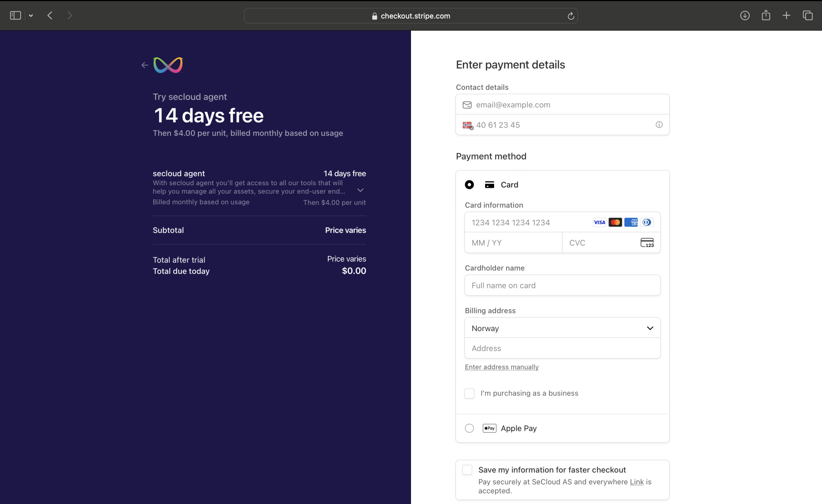Check "I'm purchasing as a business"
822x504 pixels.
coord(469,393)
